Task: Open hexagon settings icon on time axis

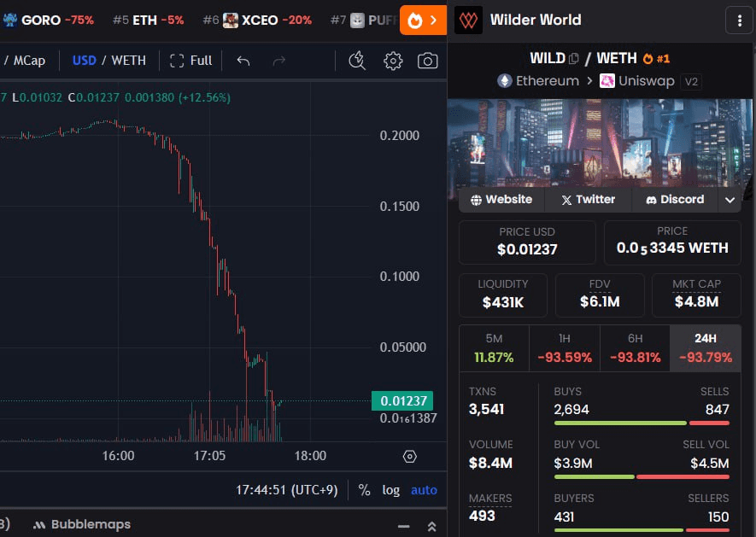Action: [409, 457]
